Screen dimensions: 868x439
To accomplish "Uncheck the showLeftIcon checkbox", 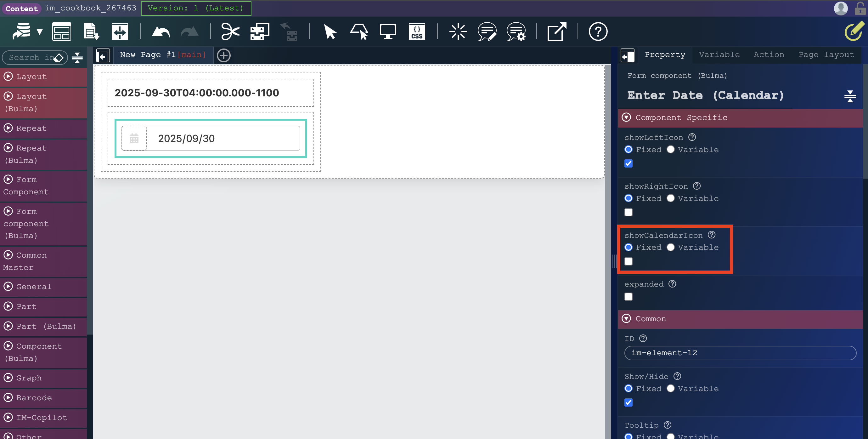I will [x=628, y=163].
